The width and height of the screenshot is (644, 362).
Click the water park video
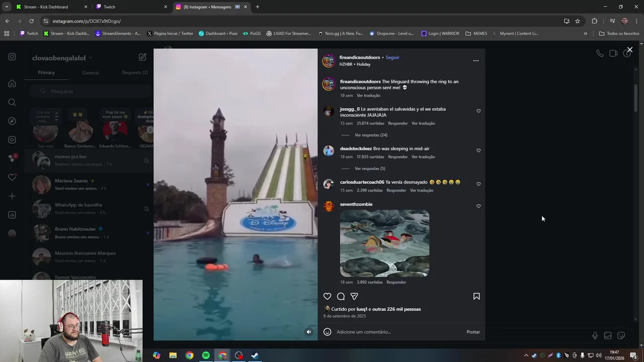point(235,195)
